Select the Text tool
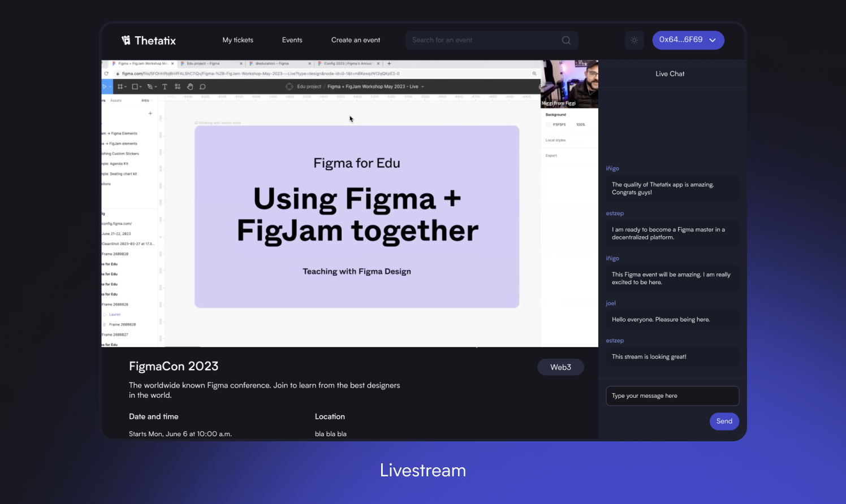This screenshot has width=846, height=504. pos(165,86)
